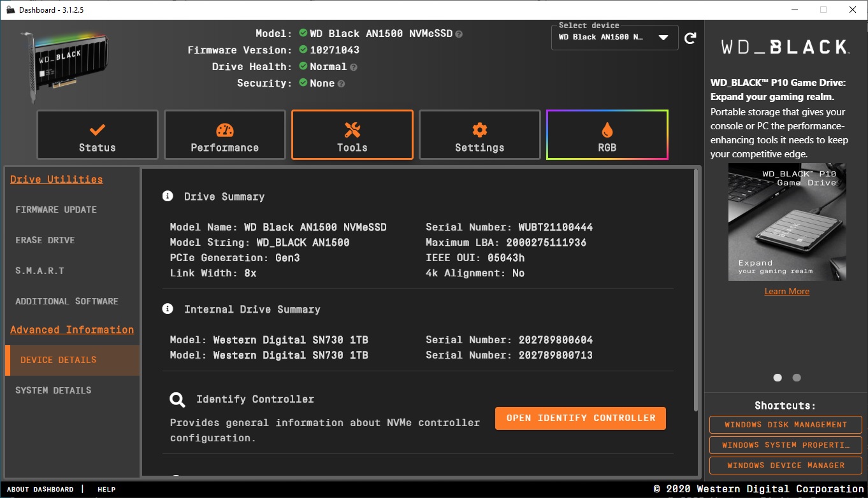Click the help icon next to Model name

coord(459,34)
